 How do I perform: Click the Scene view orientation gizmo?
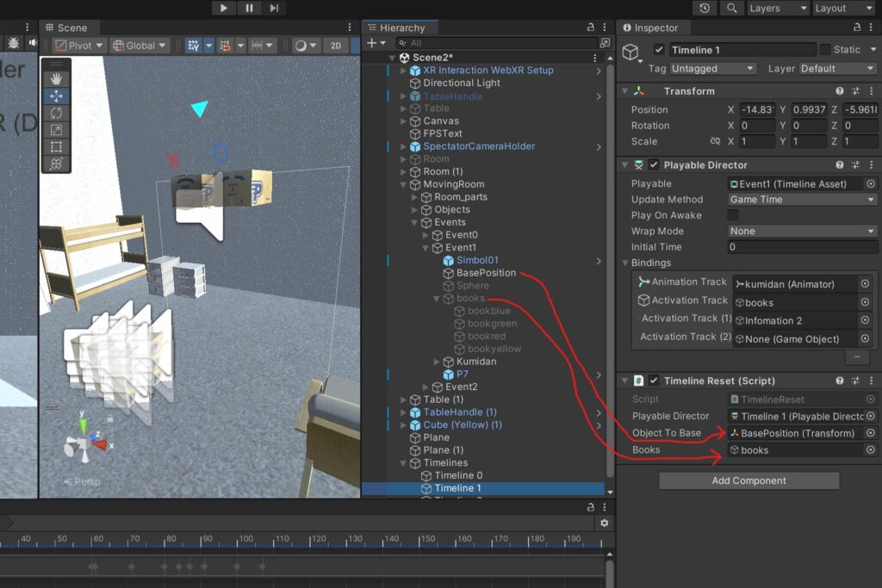tap(85, 443)
